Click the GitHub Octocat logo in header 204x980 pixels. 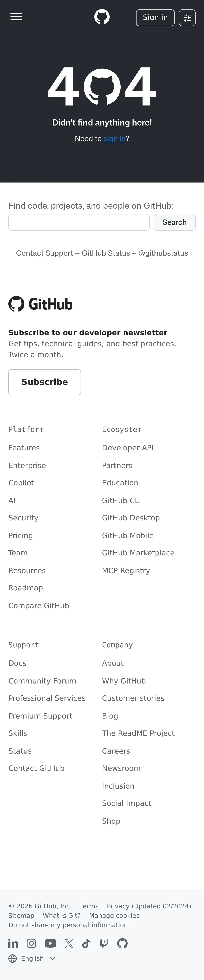[x=102, y=17]
